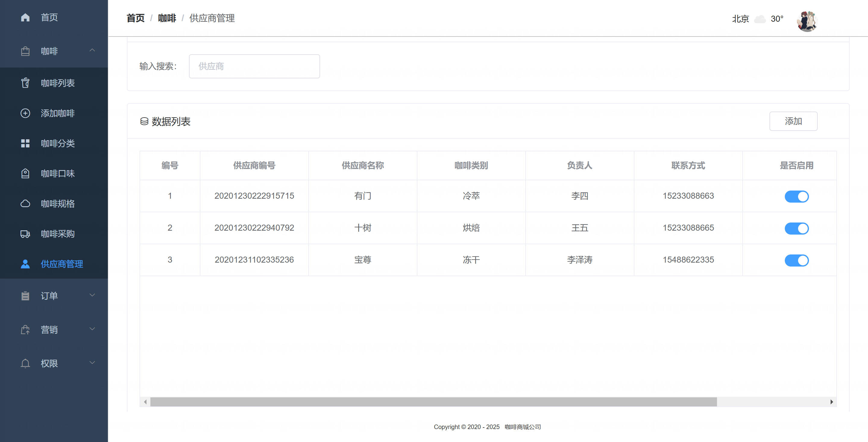Click phone number 15233088663
The image size is (868, 442).
tap(688, 196)
